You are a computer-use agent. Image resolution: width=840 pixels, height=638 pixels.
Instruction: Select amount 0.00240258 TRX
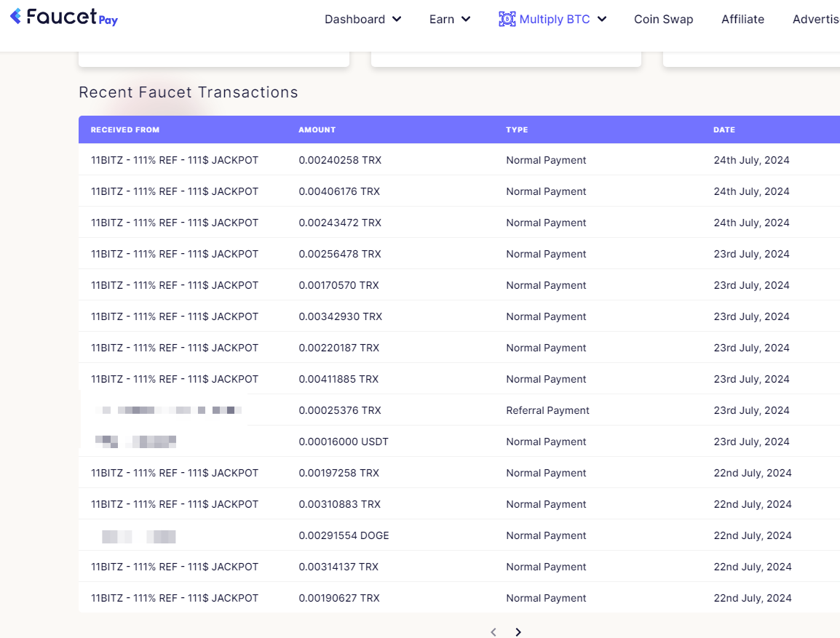(340, 160)
